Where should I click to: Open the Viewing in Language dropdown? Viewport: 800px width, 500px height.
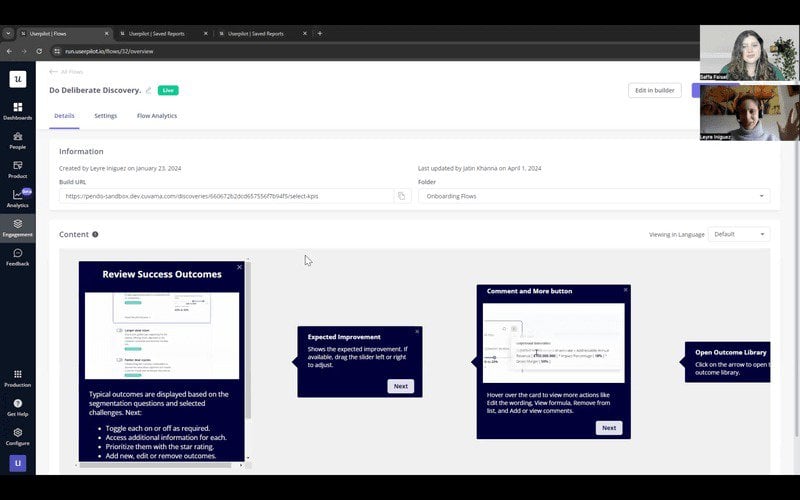point(738,234)
